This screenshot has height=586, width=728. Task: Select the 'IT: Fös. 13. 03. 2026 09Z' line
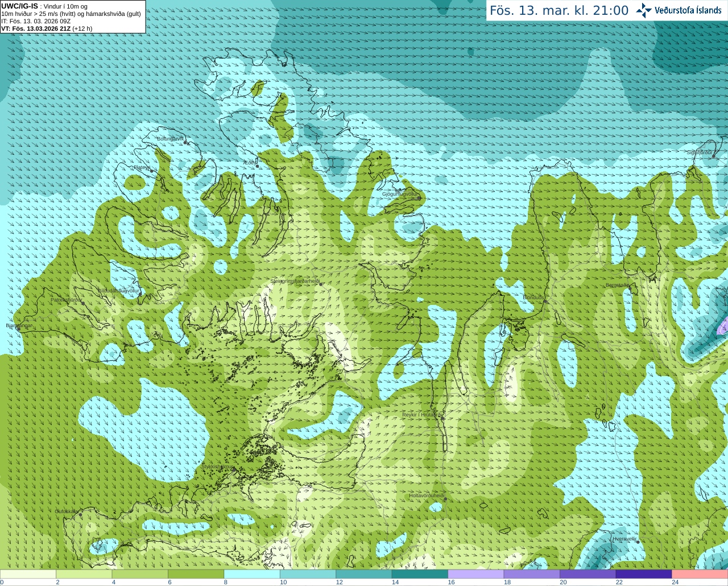click(36, 21)
